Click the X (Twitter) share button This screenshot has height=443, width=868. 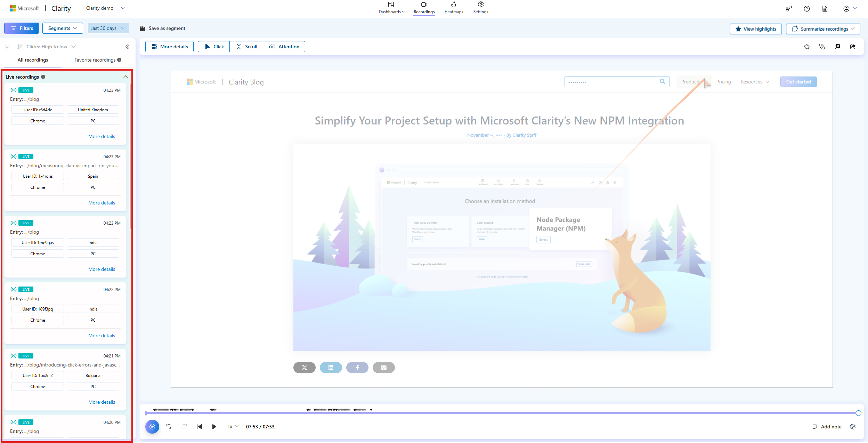tap(305, 368)
